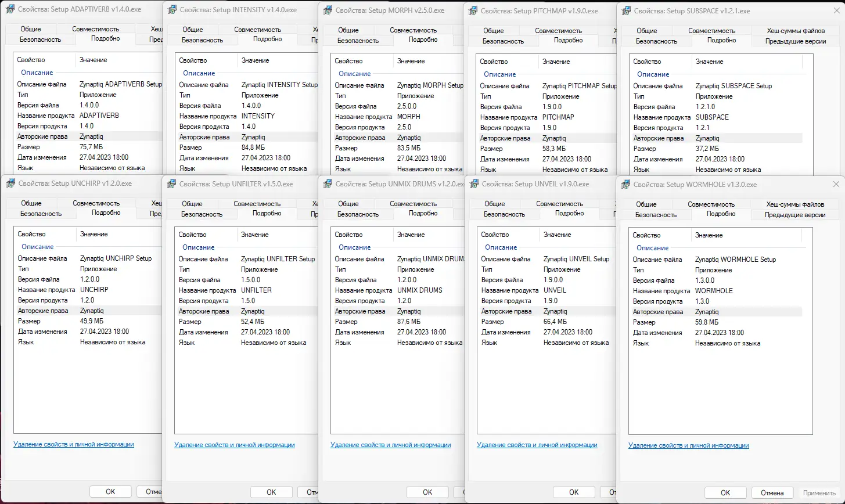Click the installer icon in INTENSITY title bar
Image resolution: width=845 pixels, height=504 pixels.
(x=172, y=10)
